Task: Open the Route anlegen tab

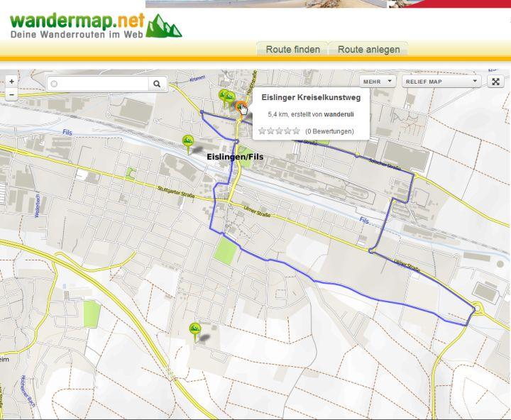Action: (x=368, y=49)
